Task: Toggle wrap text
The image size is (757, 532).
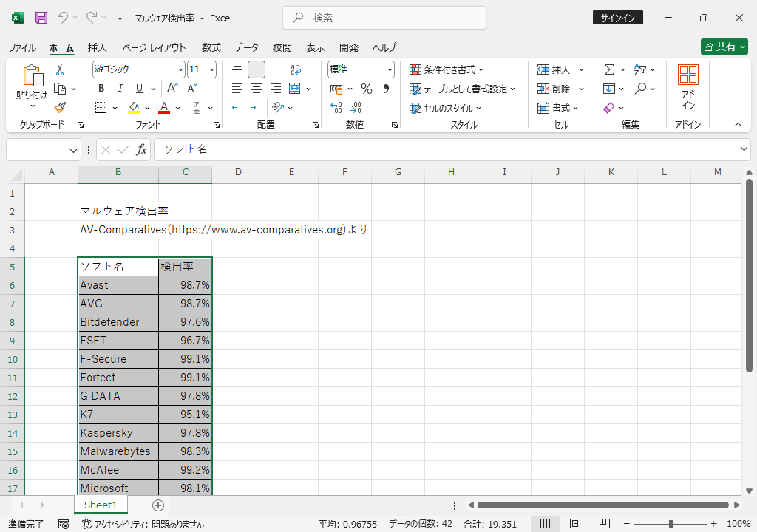Action: point(296,69)
